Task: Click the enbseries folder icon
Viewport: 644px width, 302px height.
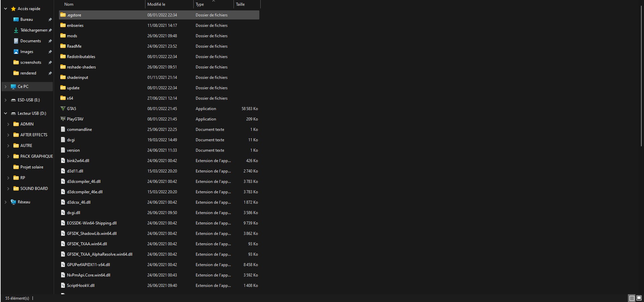Action: tap(63, 26)
